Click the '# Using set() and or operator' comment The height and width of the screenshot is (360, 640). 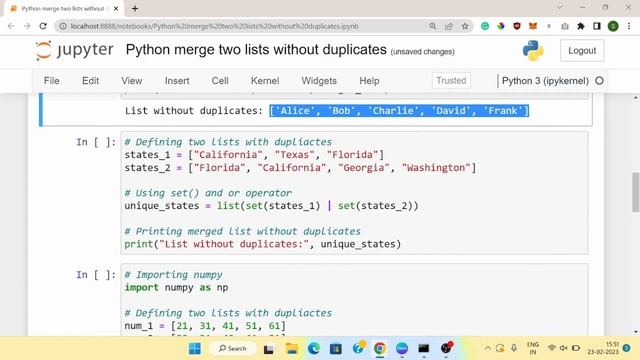pyautogui.click(x=208, y=193)
